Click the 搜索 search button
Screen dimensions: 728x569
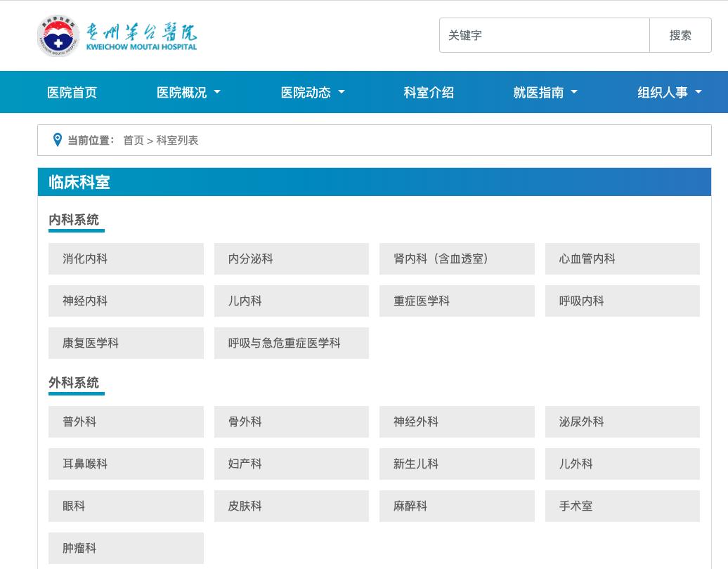tap(680, 35)
